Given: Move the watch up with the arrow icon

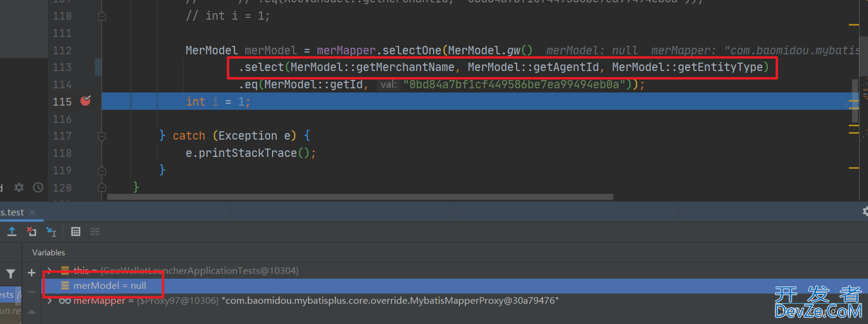Looking at the screenshot, I should point(32,311).
